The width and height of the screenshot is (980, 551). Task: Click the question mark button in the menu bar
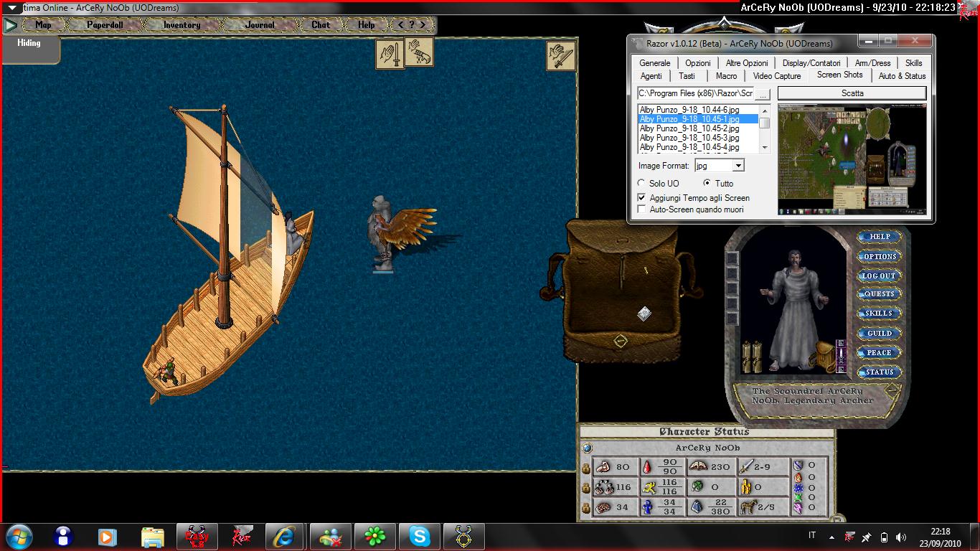coord(412,25)
